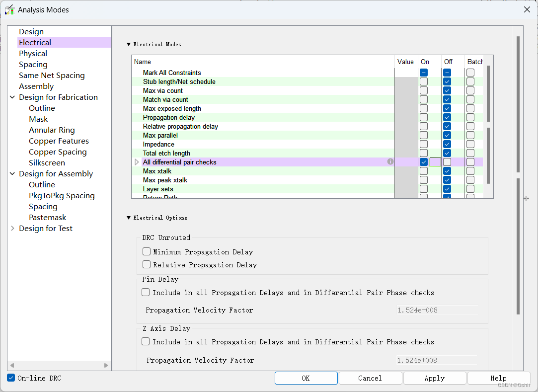538x392 pixels.
Task: Expand the Design for Test tree node
Action: (12, 229)
